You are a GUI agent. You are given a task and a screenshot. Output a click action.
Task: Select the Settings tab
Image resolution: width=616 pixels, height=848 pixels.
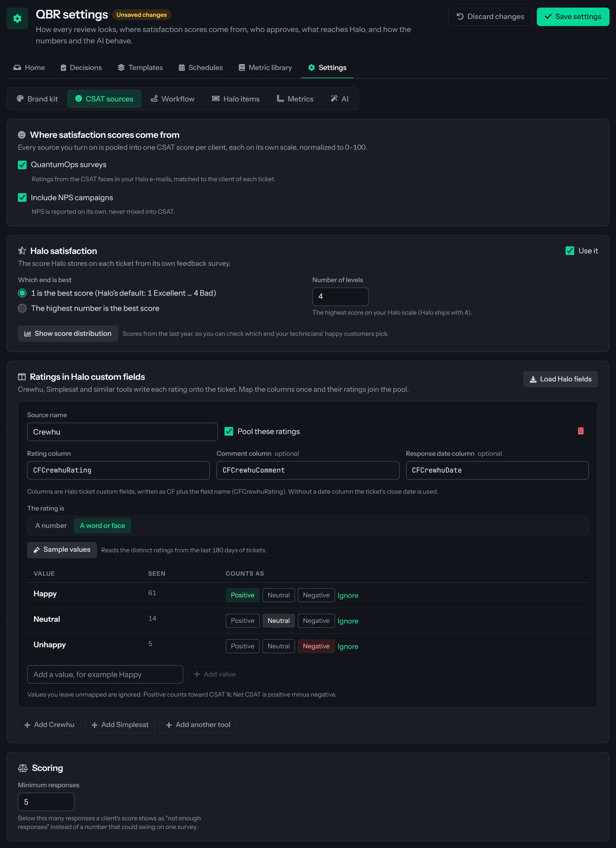(327, 68)
